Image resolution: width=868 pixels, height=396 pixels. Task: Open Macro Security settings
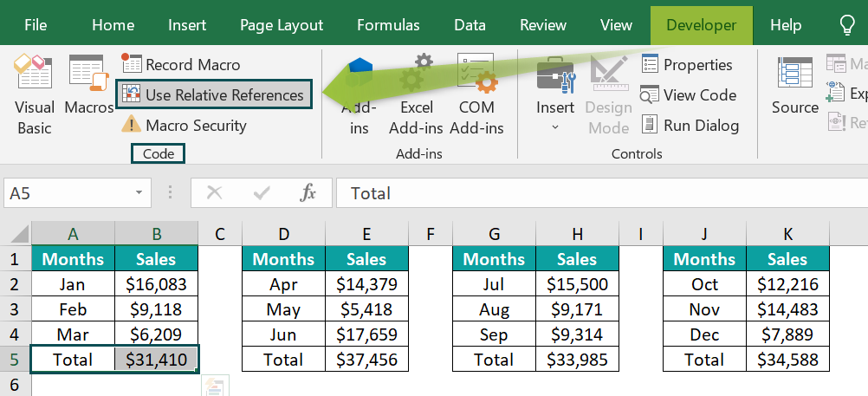184,125
